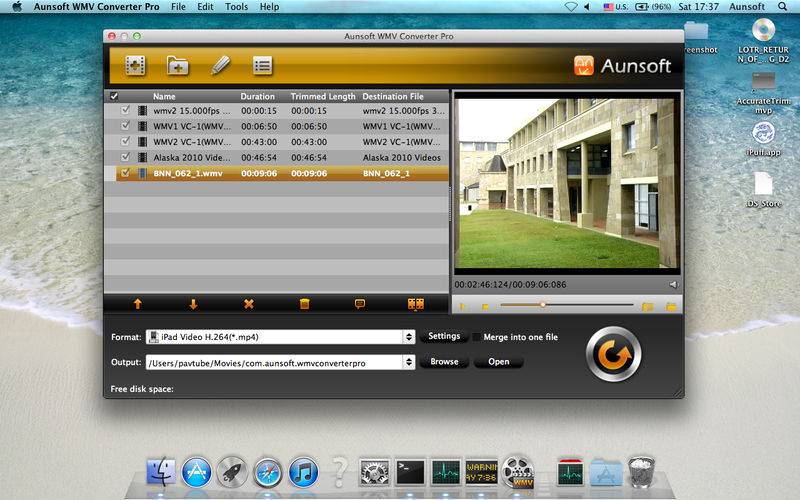Viewport: 800px width, 500px height.
Task: Launch Safari from the Dock
Action: pyautogui.click(x=268, y=472)
